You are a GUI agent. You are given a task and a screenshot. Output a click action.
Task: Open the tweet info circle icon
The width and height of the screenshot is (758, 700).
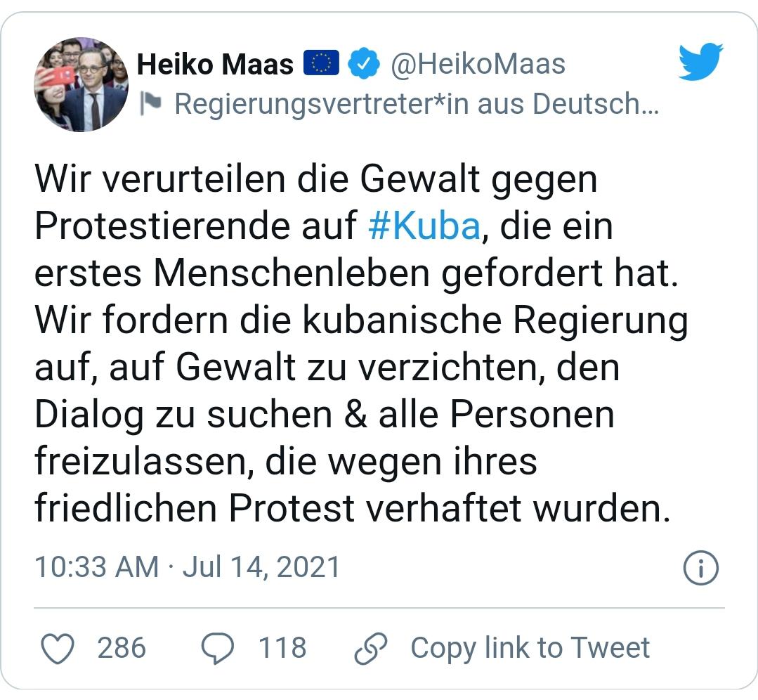700,568
